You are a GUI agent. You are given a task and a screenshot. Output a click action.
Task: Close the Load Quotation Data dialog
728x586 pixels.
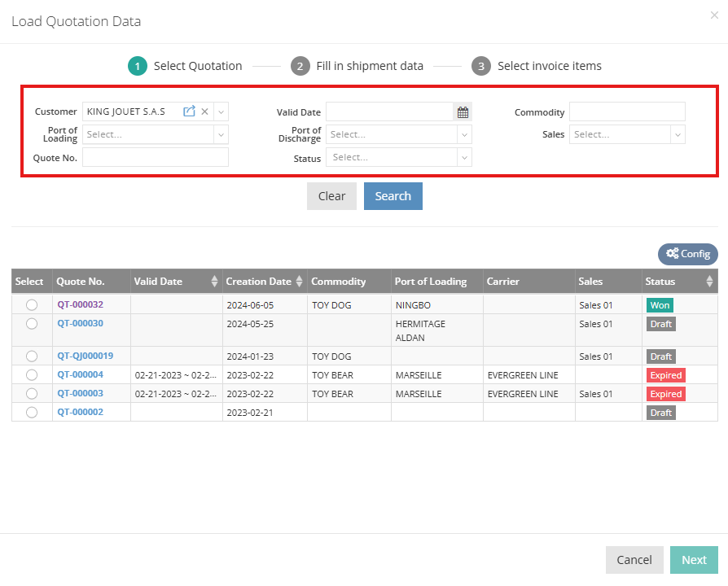[x=714, y=15]
